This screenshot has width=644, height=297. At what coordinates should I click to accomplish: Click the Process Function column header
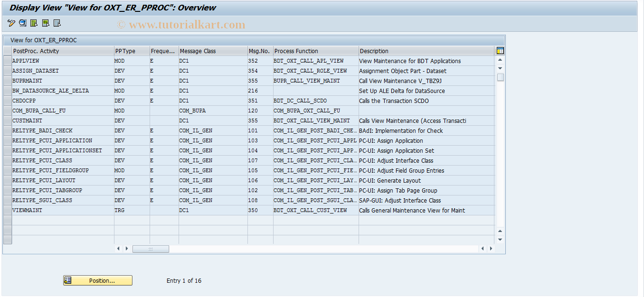(316, 51)
